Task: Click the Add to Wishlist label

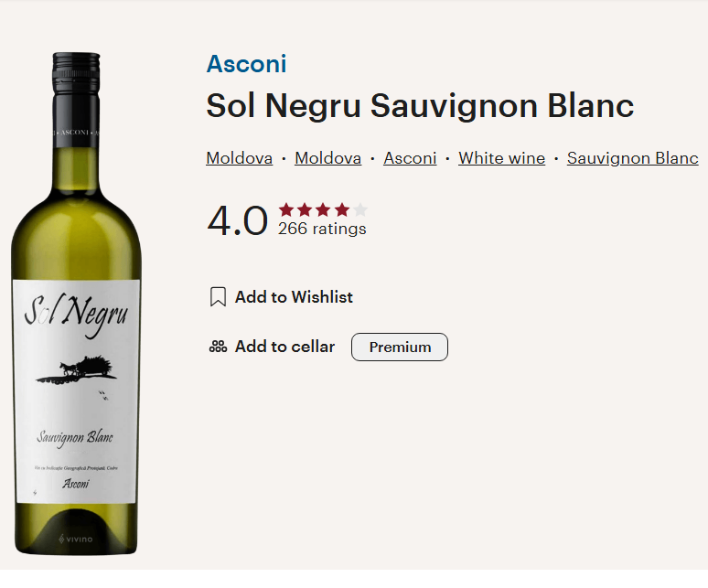Action: (294, 297)
